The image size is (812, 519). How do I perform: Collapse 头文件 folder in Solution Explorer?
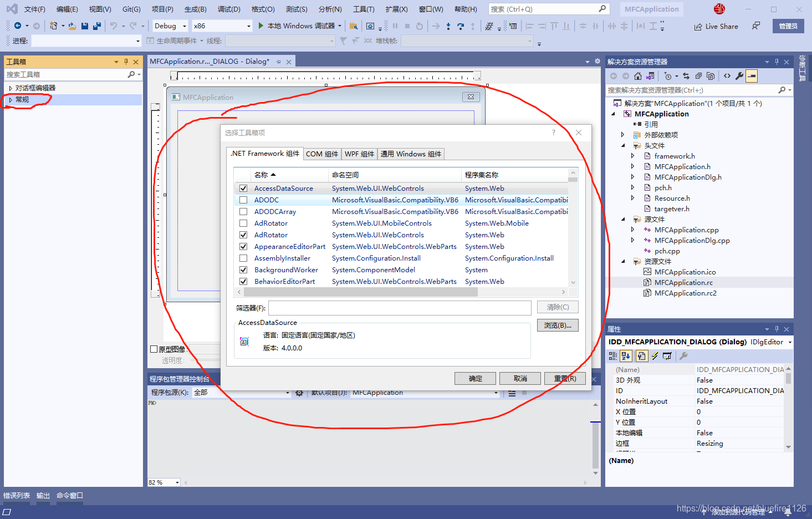tap(623, 146)
